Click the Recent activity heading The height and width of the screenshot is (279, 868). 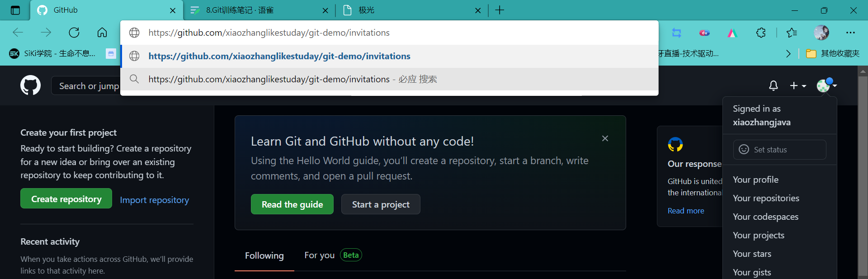(50, 241)
